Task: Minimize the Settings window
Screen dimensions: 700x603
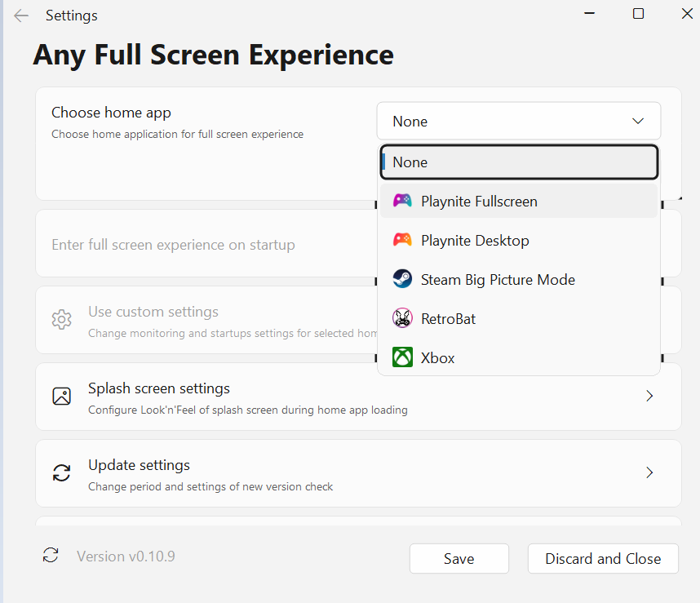Action: 589,13
